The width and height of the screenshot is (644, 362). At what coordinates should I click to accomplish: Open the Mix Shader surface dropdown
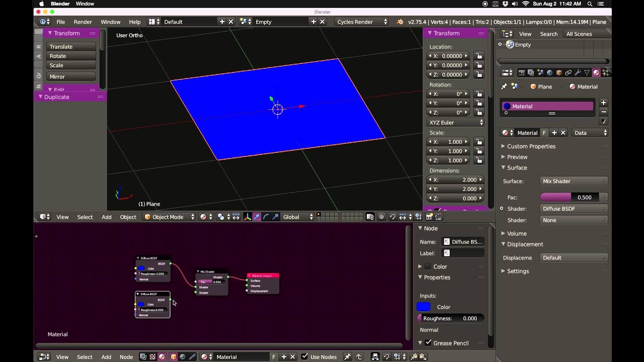[574, 181]
